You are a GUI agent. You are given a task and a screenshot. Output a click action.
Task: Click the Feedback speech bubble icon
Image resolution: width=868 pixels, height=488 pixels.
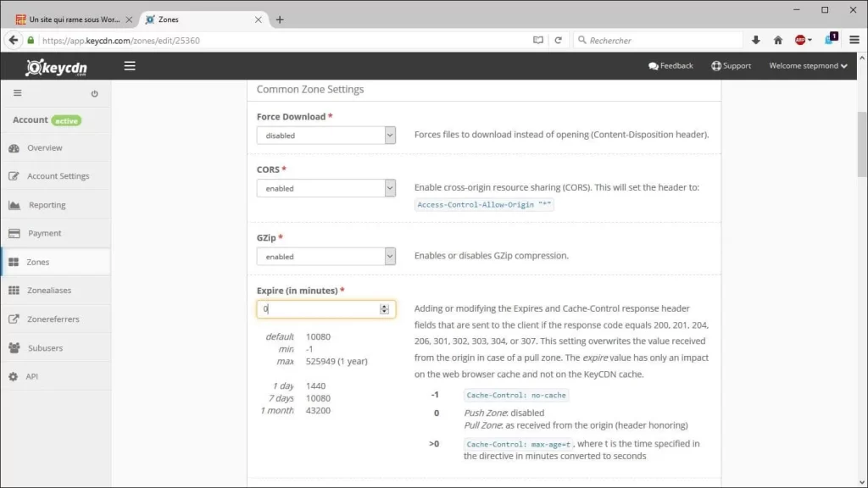[x=654, y=66]
